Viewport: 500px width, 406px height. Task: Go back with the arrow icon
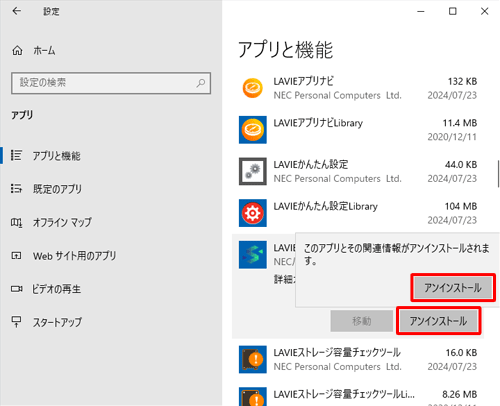(16, 11)
